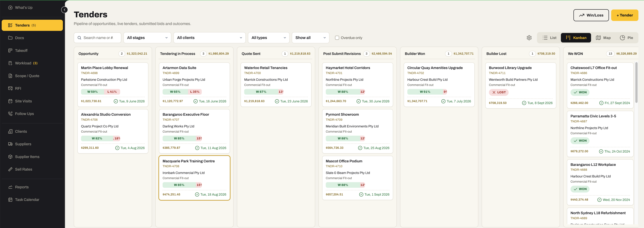The height and width of the screenshot is (228, 644).
Task: Click the + Tender button
Action: pyautogui.click(x=624, y=15)
